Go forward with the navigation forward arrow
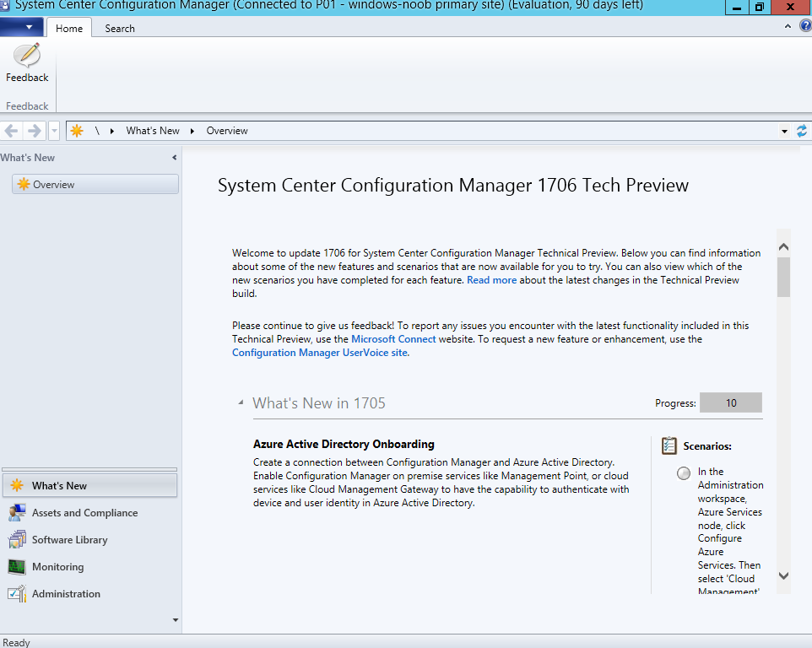The height and width of the screenshot is (648, 812). point(34,131)
